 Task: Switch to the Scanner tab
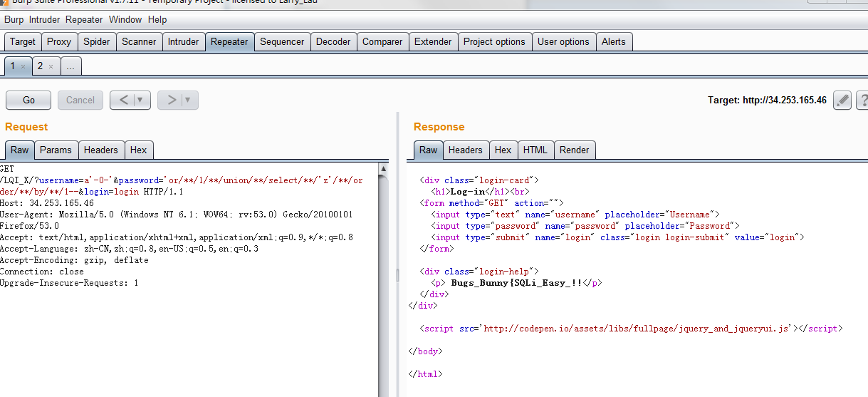(139, 41)
